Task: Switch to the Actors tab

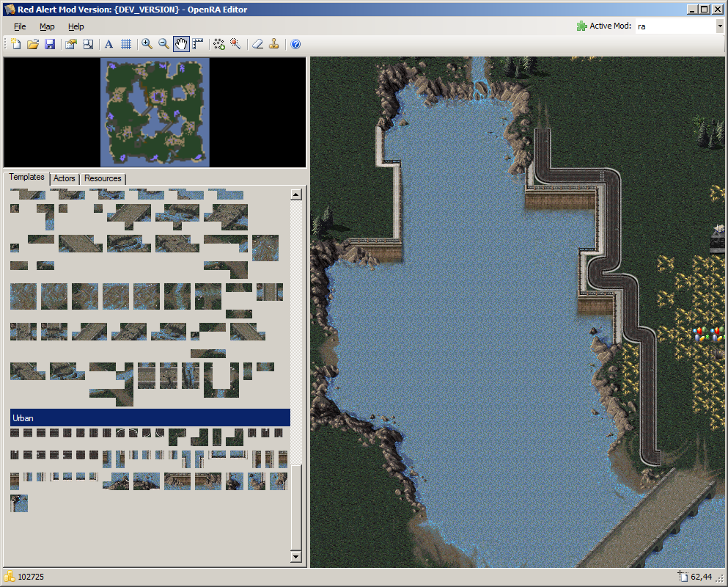Action: point(64,178)
